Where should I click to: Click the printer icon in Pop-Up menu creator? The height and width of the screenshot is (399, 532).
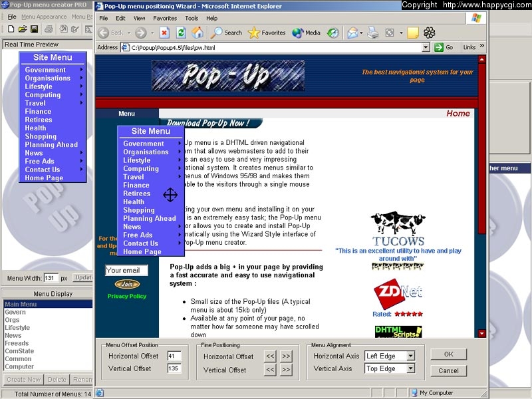[x=49, y=29]
